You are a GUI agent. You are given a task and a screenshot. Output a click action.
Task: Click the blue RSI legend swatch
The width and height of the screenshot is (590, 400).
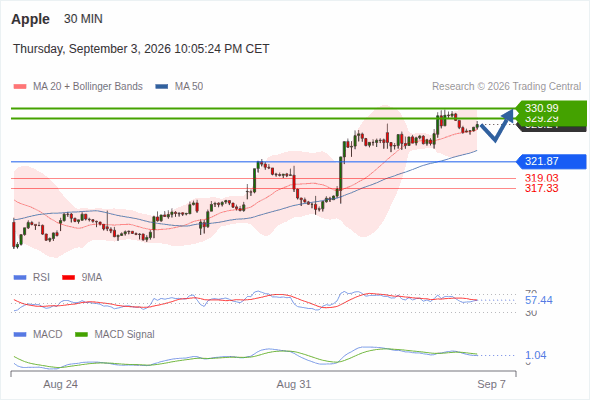[x=20, y=278]
